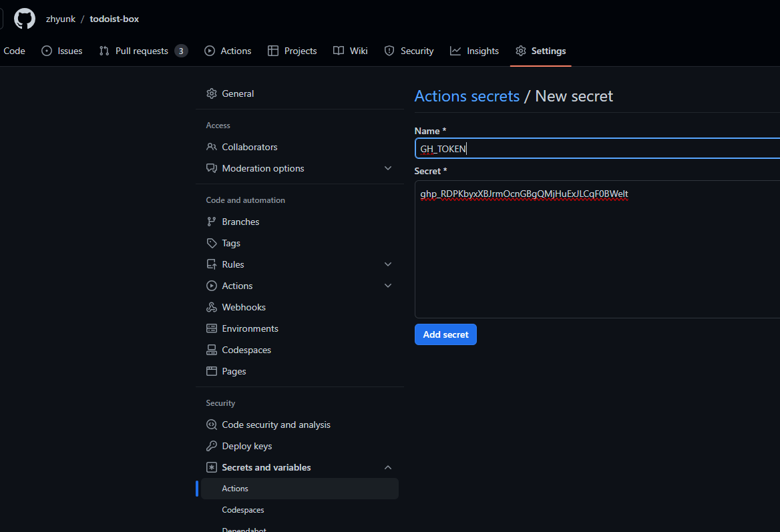Image resolution: width=780 pixels, height=532 pixels.
Task: Click the Collaborators people icon
Action: click(x=212, y=147)
